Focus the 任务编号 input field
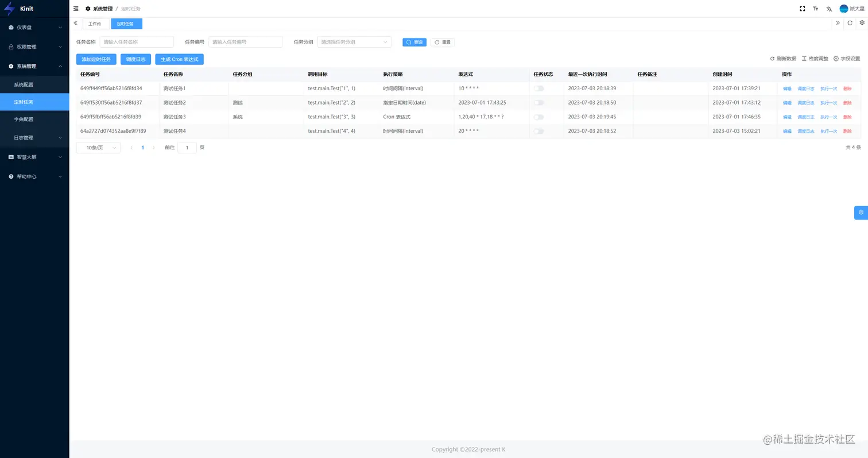Image resolution: width=868 pixels, height=458 pixels. (x=246, y=42)
